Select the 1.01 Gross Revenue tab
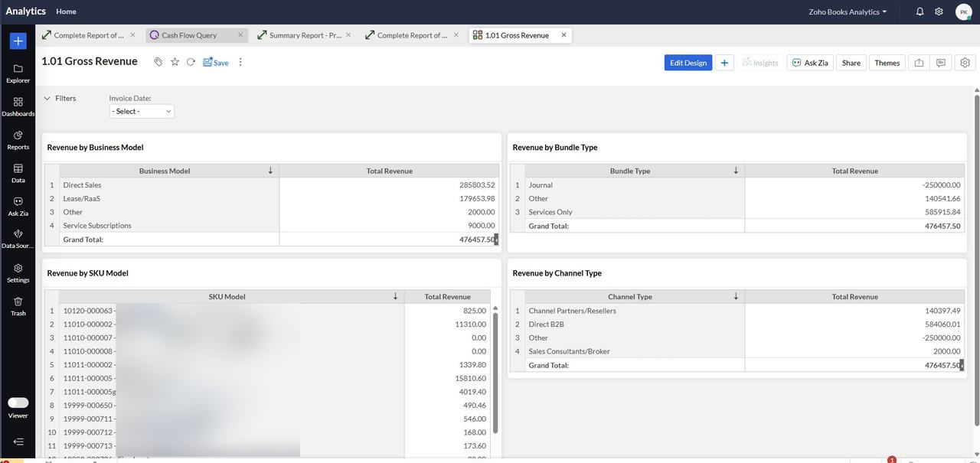This screenshot has width=980, height=463. pos(521,35)
